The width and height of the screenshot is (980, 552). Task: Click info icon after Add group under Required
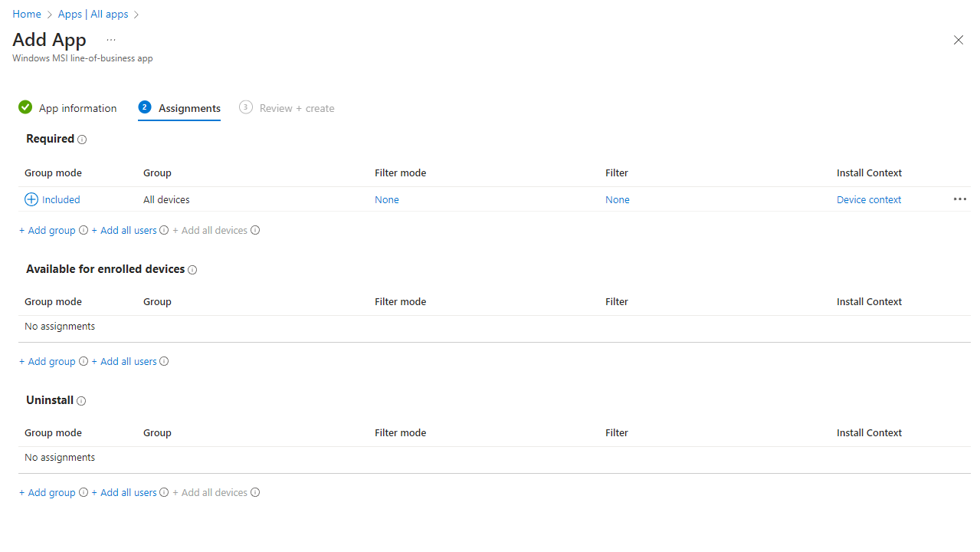tap(84, 230)
